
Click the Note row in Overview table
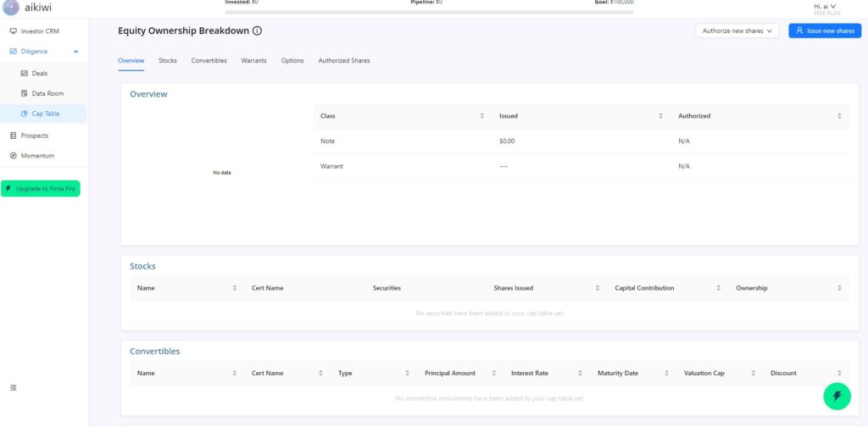[581, 141]
